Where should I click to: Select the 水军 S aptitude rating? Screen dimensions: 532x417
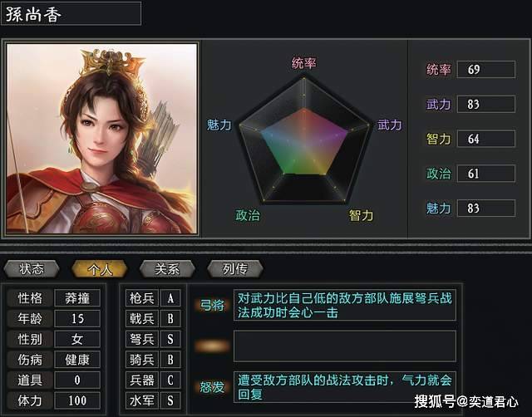[170, 400]
